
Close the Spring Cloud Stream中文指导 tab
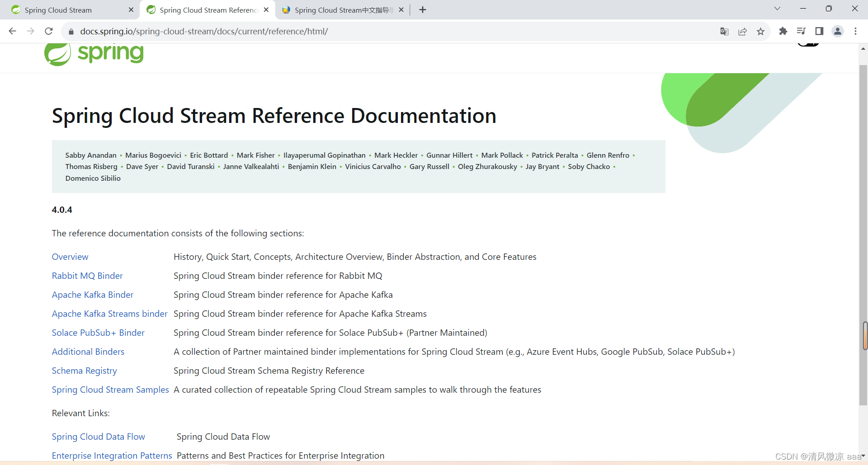(401, 10)
